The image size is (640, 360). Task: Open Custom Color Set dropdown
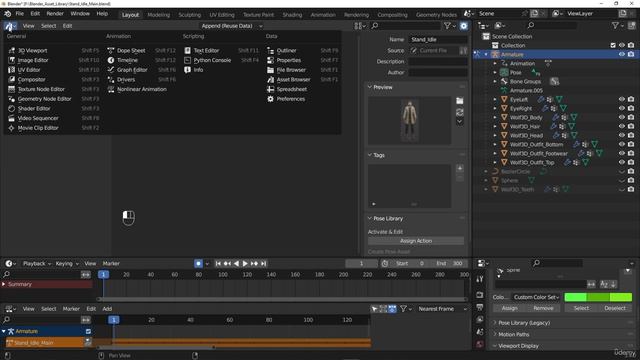536,297
